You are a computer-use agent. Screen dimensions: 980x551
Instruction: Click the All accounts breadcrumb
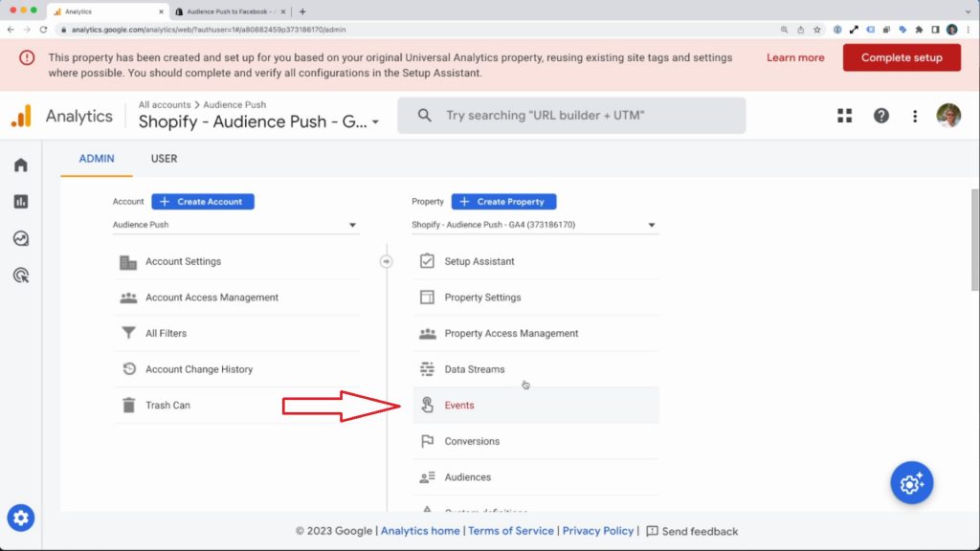pos(165,105)
